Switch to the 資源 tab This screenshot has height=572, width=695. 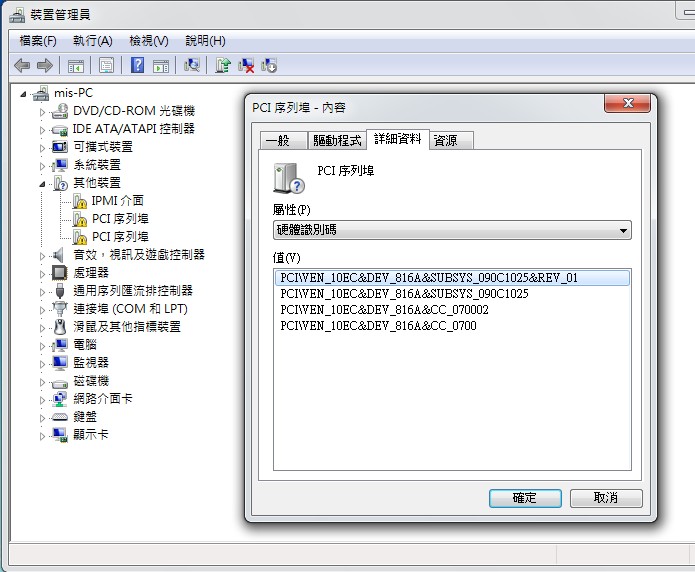pos(451,141)
